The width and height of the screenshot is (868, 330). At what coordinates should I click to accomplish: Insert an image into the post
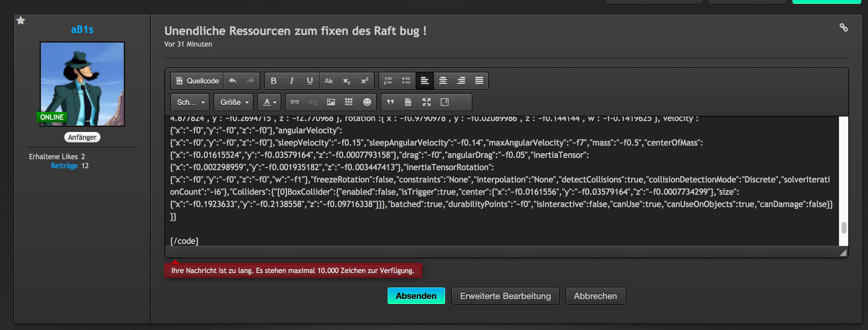[x=331, y=102]
